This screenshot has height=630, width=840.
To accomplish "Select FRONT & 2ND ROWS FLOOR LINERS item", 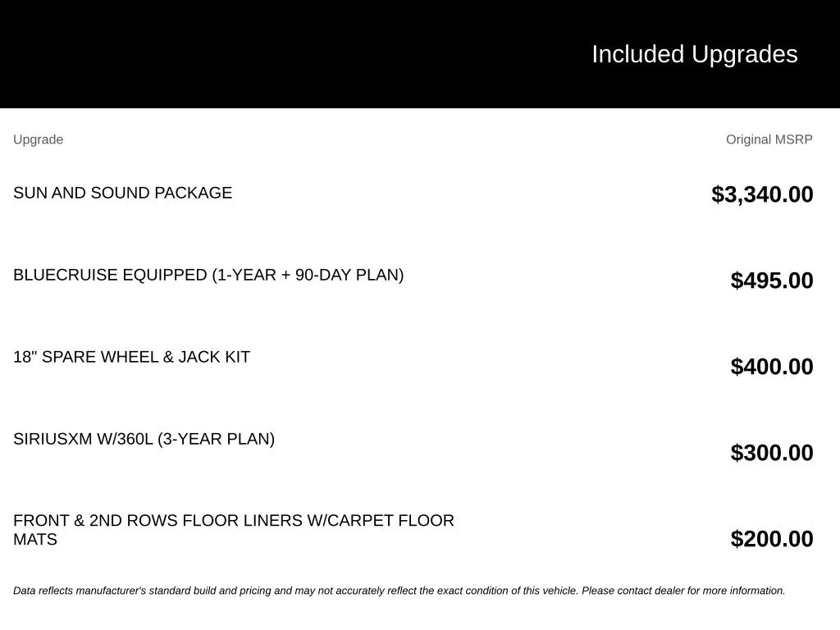I will click(x=234, y=530).
